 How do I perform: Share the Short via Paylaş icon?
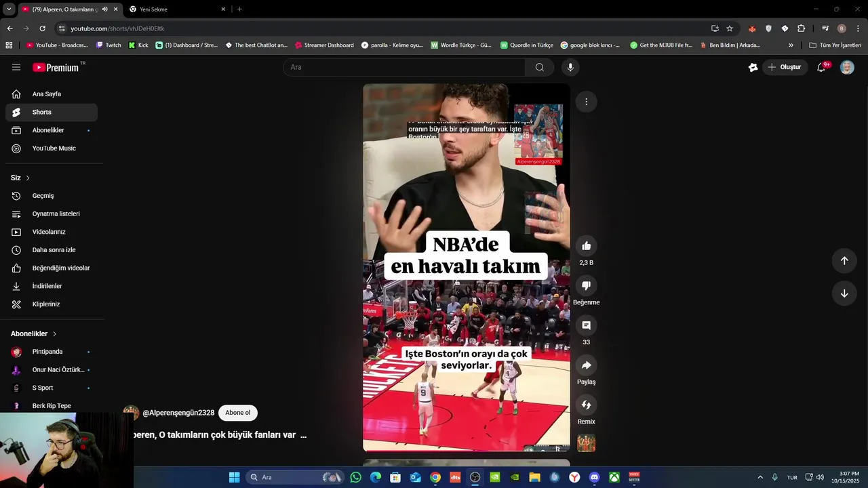587,365
